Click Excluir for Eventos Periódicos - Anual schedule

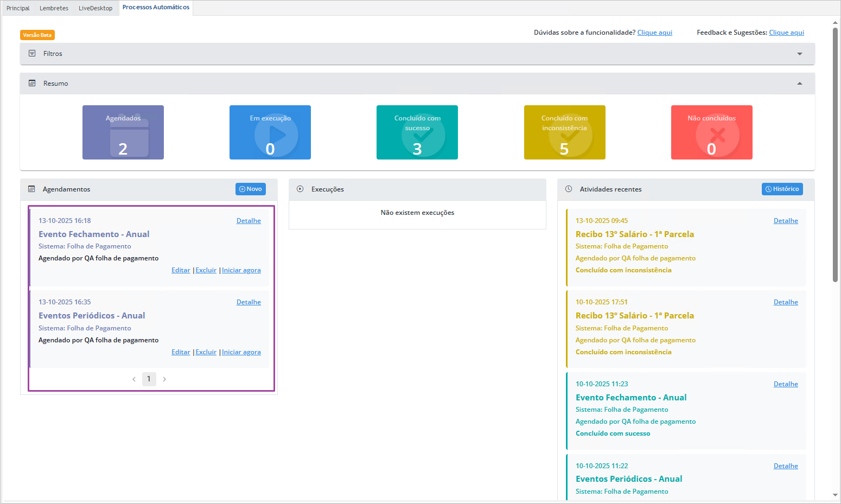206,352
